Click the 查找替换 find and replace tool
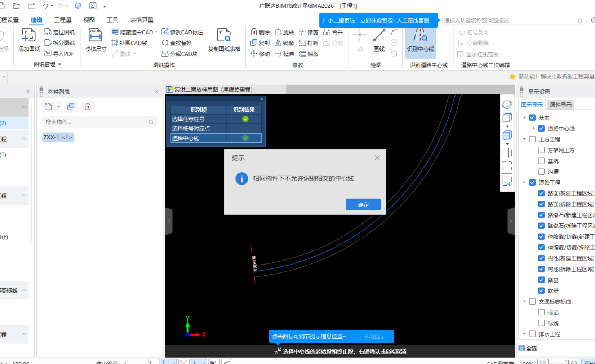The height and width of the screenshot is (364, 595). point(177,43)
